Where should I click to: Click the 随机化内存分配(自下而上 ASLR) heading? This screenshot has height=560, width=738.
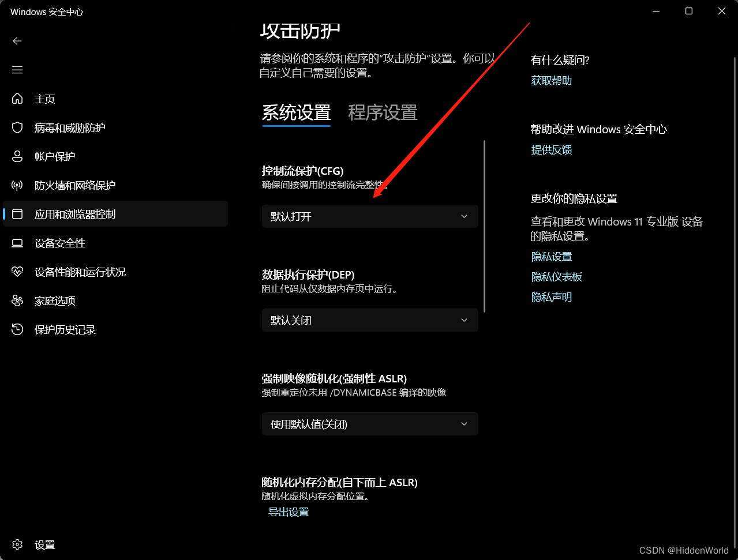coord(339,482)
